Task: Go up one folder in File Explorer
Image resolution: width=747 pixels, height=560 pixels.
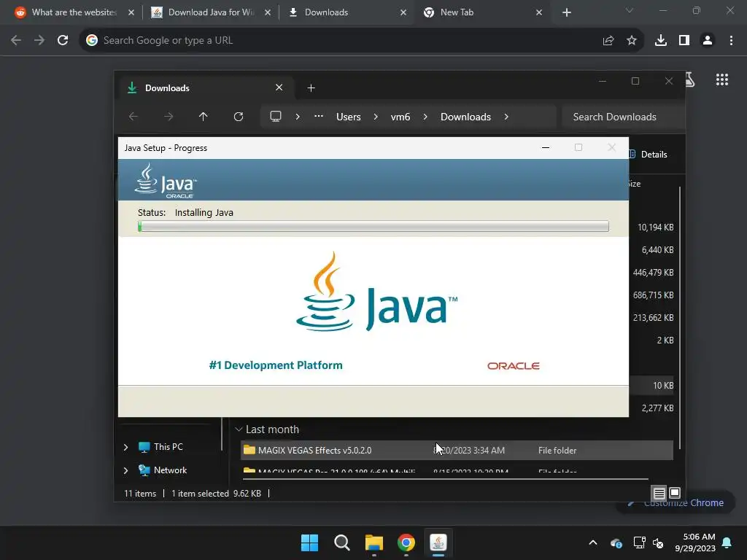Action: click(203, 117)
